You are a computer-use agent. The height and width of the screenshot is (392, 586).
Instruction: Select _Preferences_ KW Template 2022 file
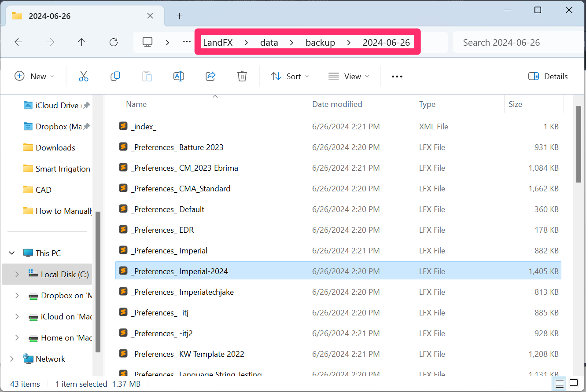point(338,354)
